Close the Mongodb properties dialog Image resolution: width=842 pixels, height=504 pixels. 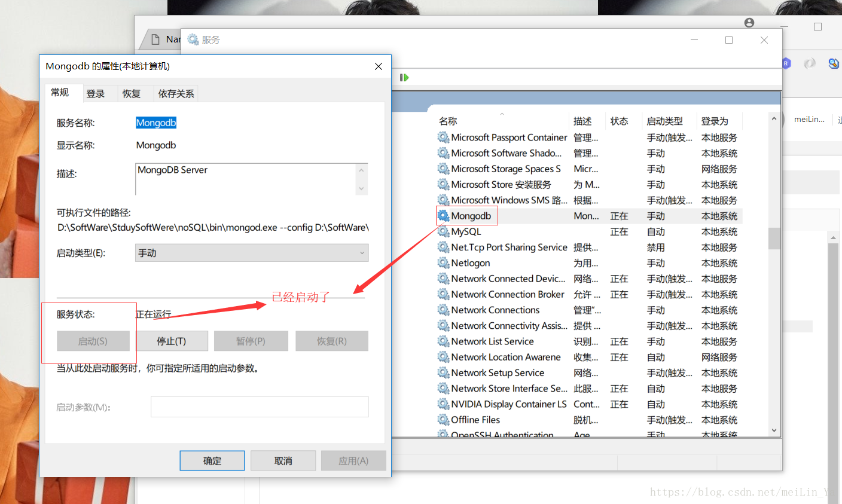pos(379,66)
